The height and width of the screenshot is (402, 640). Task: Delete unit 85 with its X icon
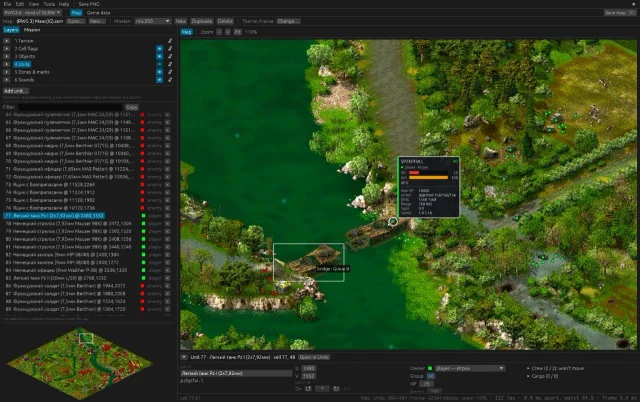(167, 278)
